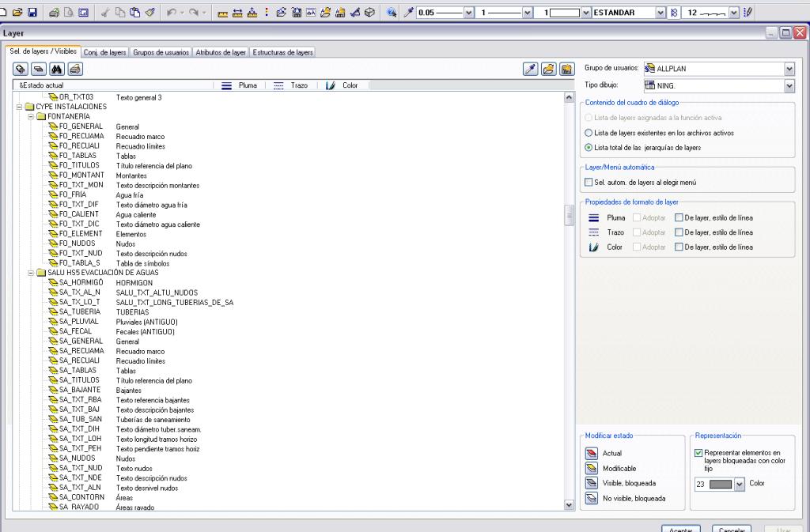The height and width of the screenshot is (532, 810).
Task: Open the pen thickness 0.05 dropdown
Action: click(x=469, y=13)
